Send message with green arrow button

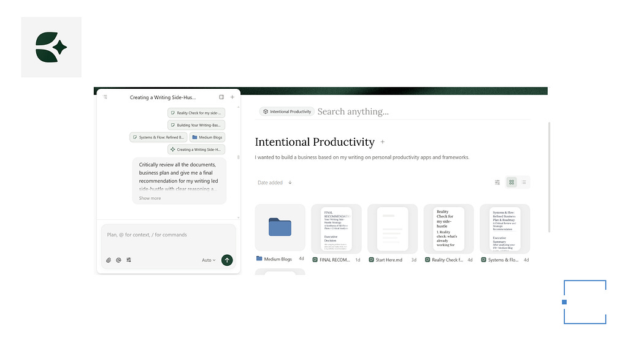(227, 260)
